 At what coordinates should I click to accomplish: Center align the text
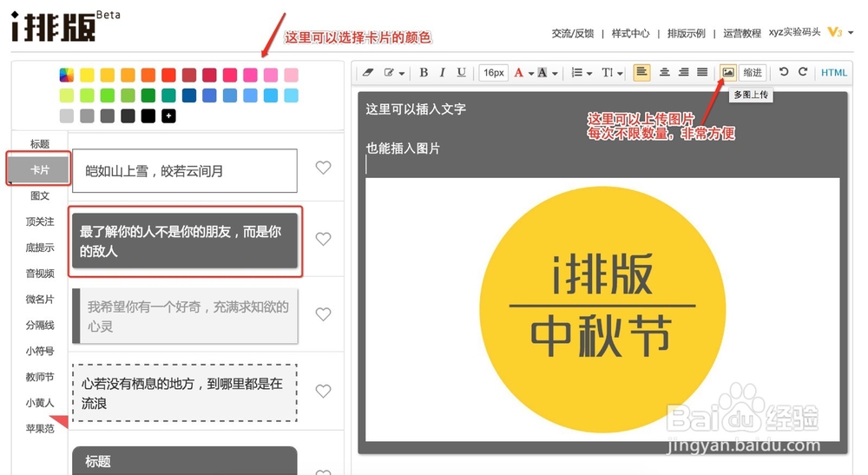click(x=664, y=72)
